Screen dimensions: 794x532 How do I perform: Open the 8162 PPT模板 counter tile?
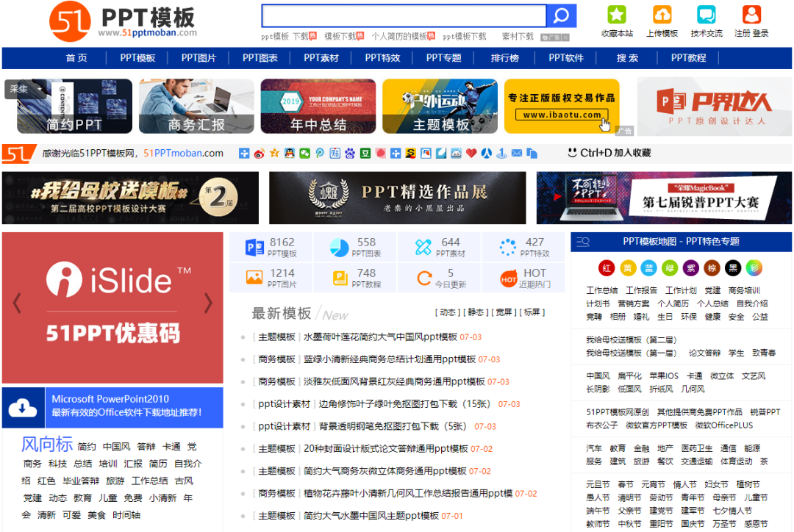click(271, 247)
